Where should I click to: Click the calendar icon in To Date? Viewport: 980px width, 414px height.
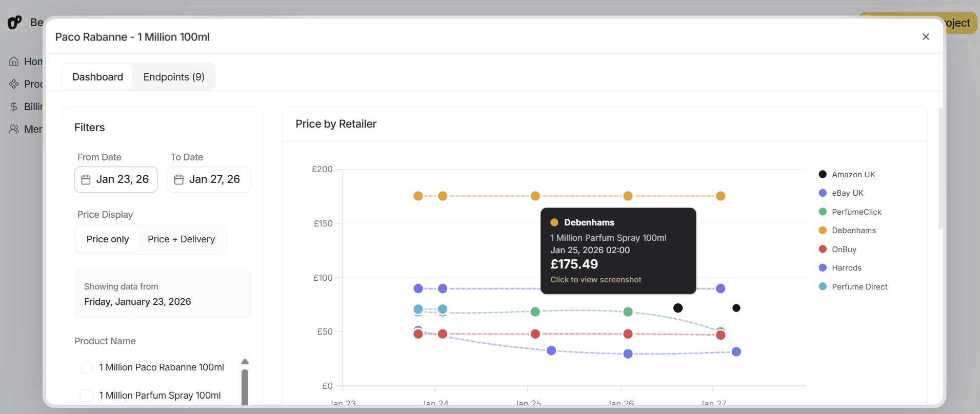click(x=179, y=179)
